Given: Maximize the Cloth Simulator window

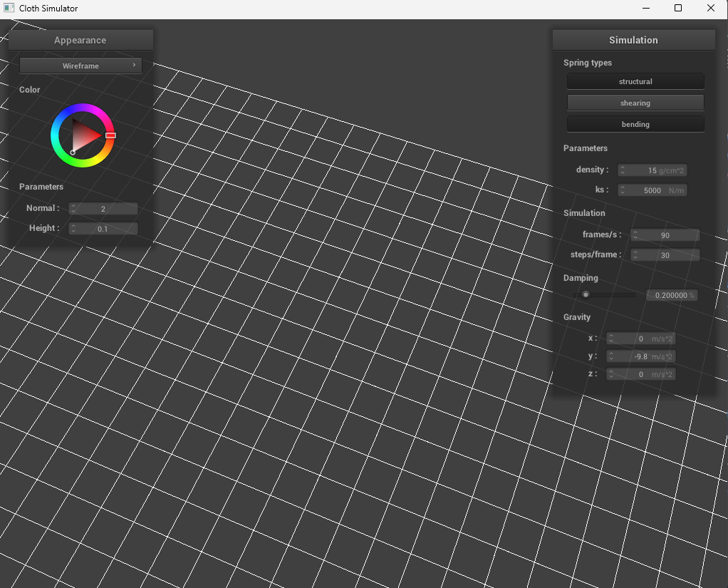Looking at the screenshot, I should (678, 8).
